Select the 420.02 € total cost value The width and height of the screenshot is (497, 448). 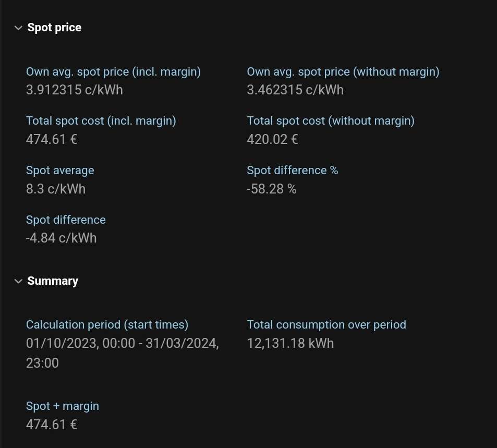click(x=272, y=140)
